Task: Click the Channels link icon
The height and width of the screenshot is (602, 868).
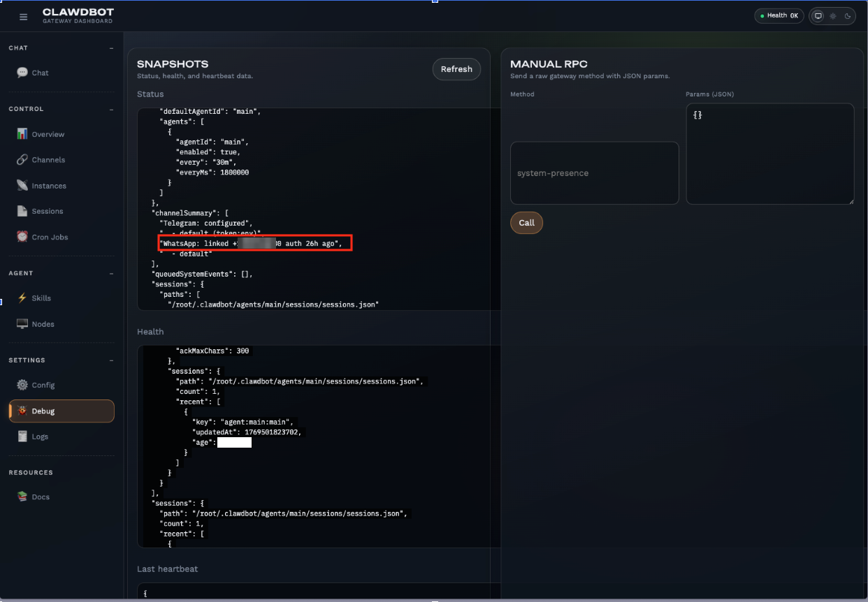Action: [22, 160]
